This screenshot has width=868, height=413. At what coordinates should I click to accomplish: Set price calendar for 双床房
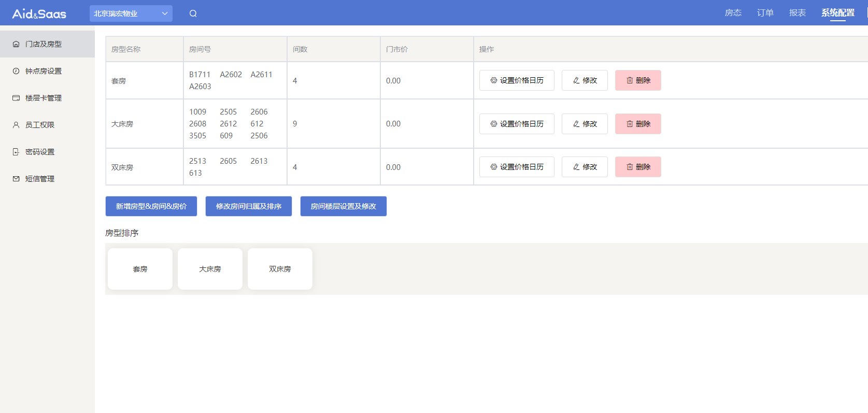pyautogui.click(x=516, y=167)
